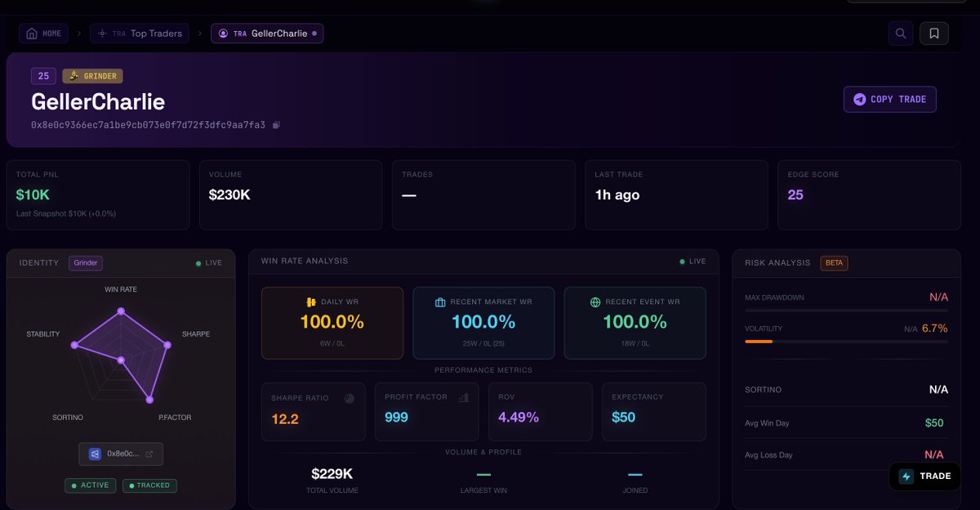This screenshot has width=980, height=510.
Task: Click the $229K total volume value
Action: [332, 474]
